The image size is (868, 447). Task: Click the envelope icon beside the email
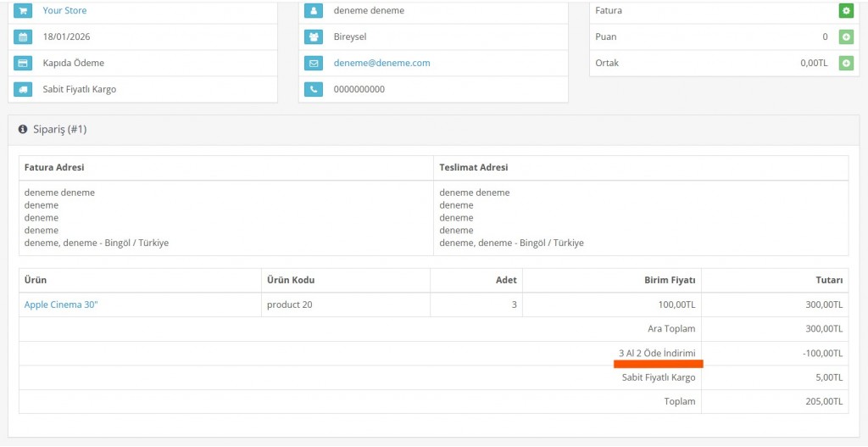point(314,64)
